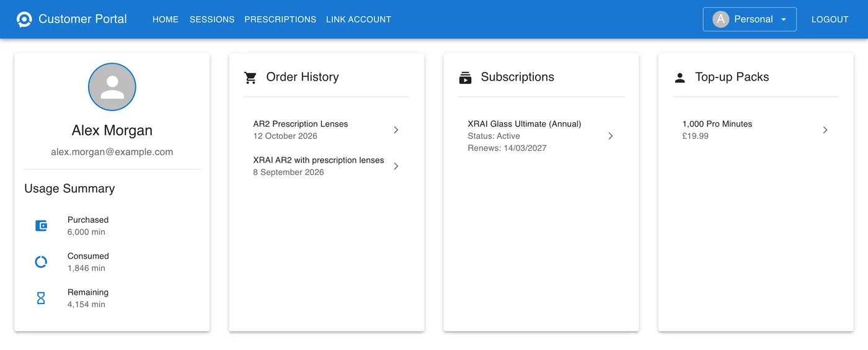Image resolution: width=868 pixels, height=350 pixels.
Task: Click the LOGOUT button
Action: (x=830, y=19)
